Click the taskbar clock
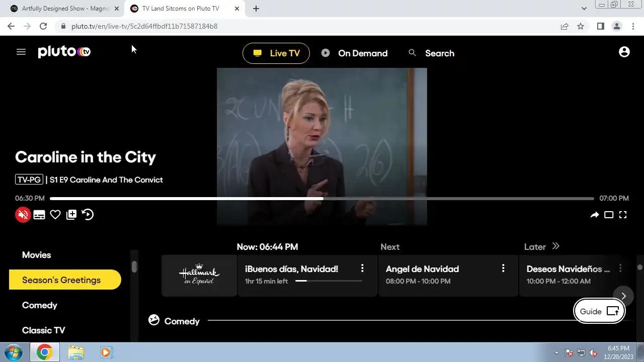Screen dimensions: 644x362 [618, 352]
